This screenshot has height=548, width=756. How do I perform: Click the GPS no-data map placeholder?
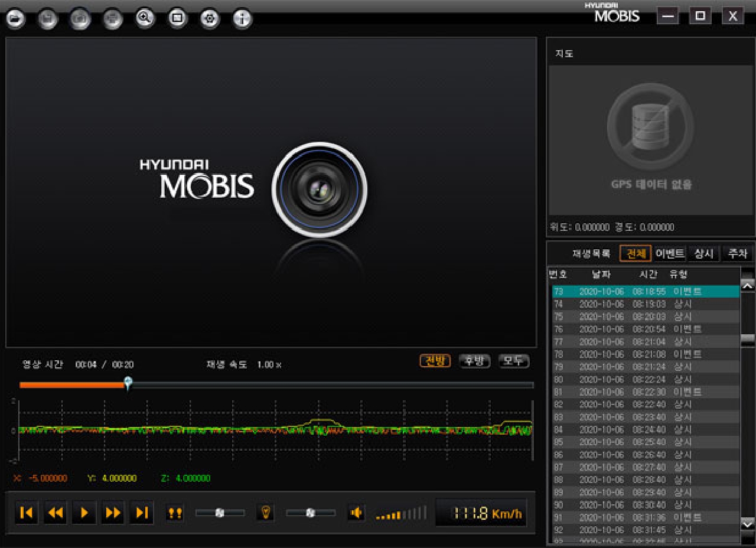pos(651,140)
